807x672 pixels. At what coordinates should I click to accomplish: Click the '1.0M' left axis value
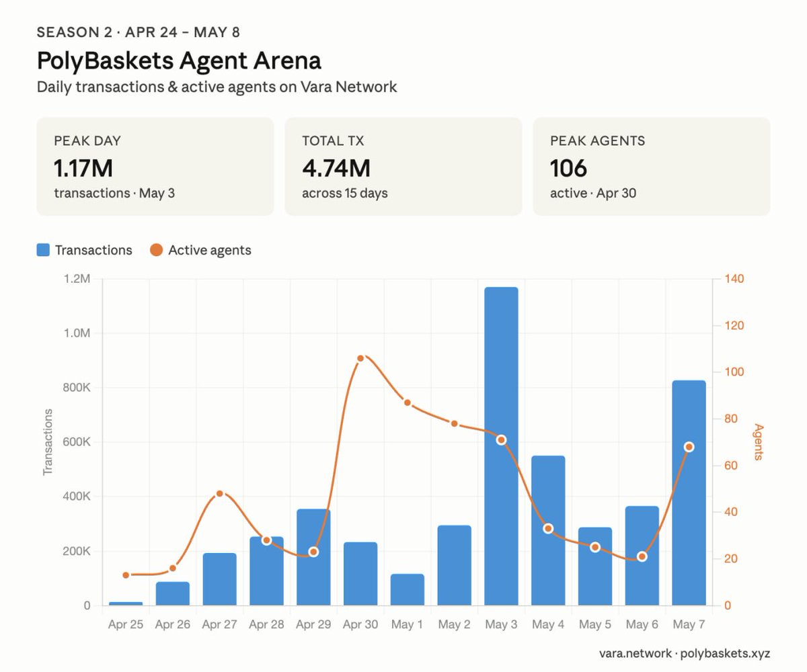coord(77,333)
